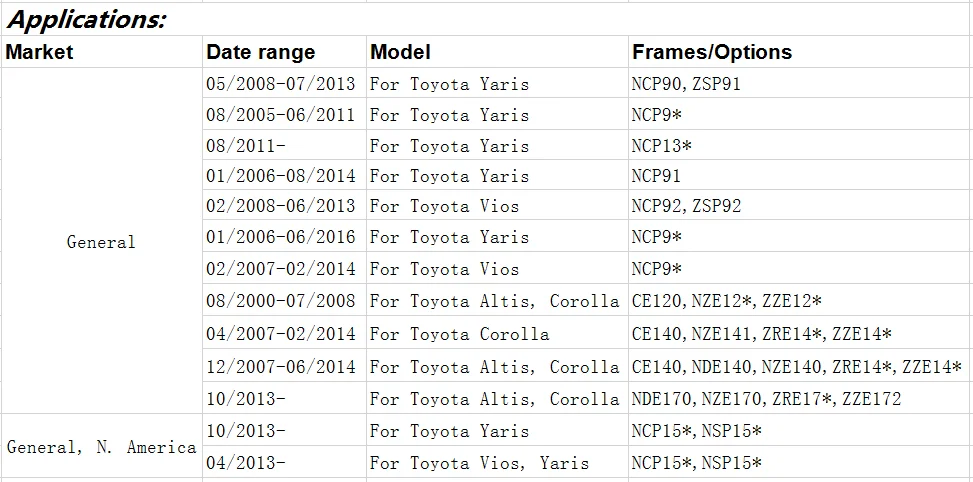Click the NCP91 frames cell
973x482 pixels.
(800, 176)
